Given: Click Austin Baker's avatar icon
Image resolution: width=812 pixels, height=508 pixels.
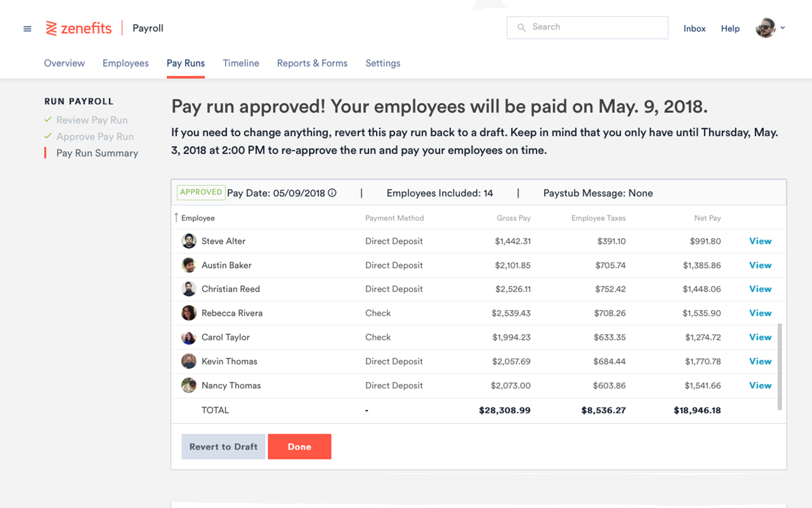Looking at the screenshot, I should click(x=189, y=265).
